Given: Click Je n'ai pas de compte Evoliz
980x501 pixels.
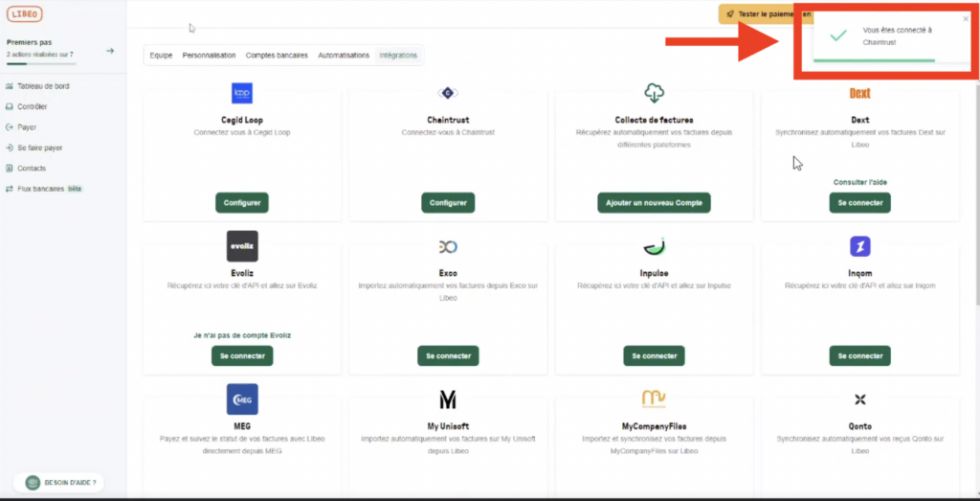Looking at the screenshot, I should 242,335.
